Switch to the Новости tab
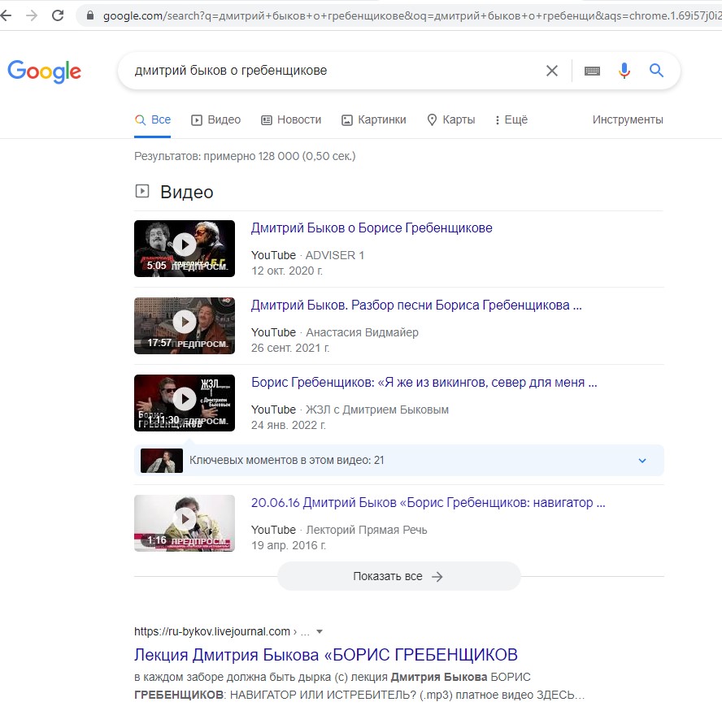Screen dimensions: 722x728 [x=291, y=119]
